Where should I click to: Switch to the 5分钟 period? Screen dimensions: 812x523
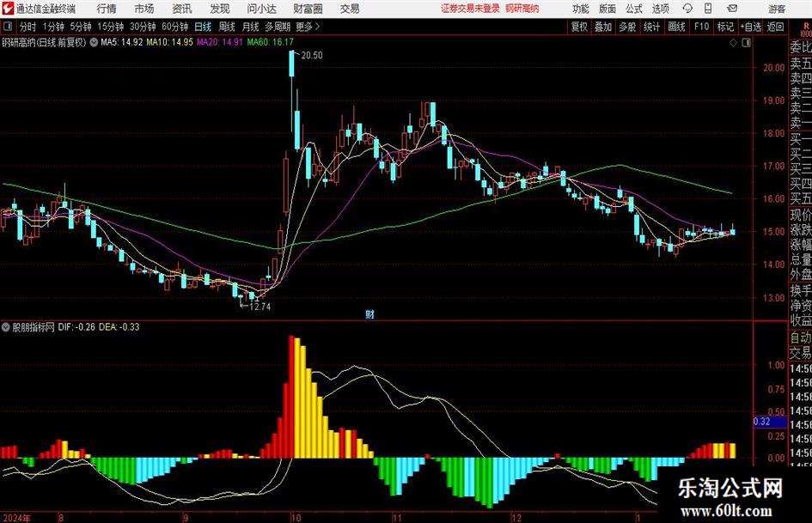click(x=81, y=27)
